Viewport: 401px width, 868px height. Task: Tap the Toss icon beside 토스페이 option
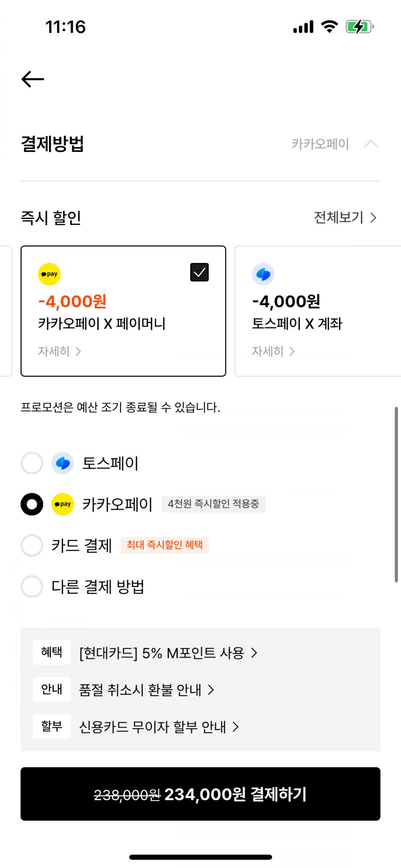[63, 463]
